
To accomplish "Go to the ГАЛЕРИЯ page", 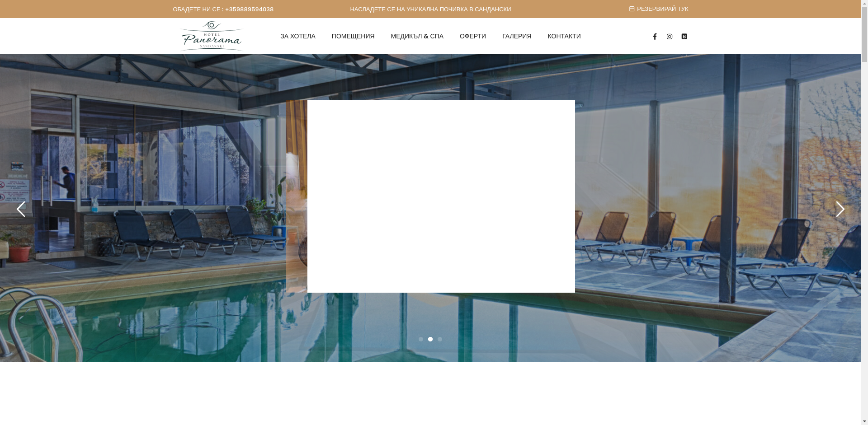I will tap(517, 36).
